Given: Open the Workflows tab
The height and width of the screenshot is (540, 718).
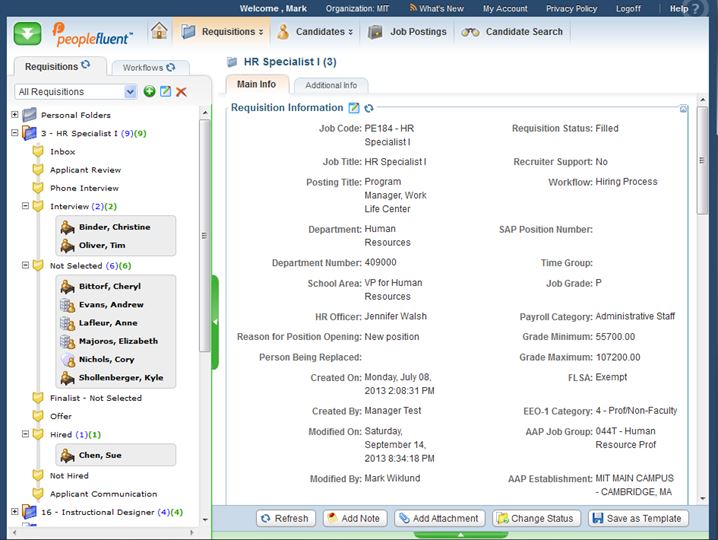Looking at the screenshot, I should pyautogui.click(x=142, y=68).
